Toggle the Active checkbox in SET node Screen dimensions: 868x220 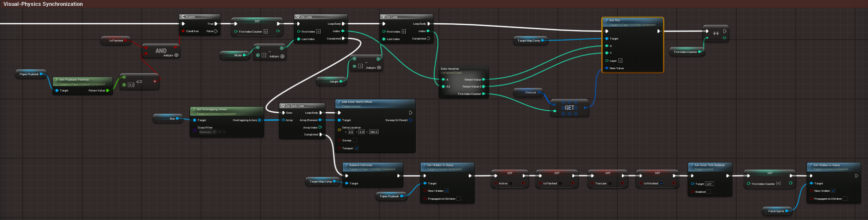tap(511, 183)
